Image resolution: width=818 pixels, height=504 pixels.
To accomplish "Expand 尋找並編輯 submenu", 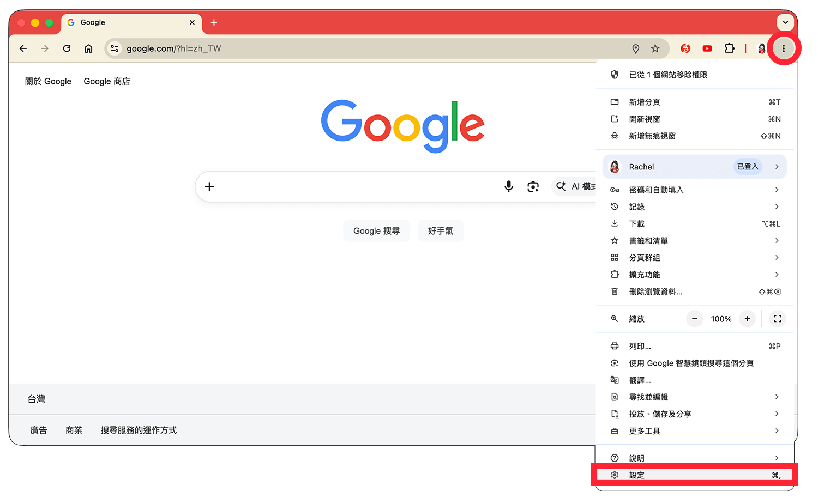I will (695, 397).
